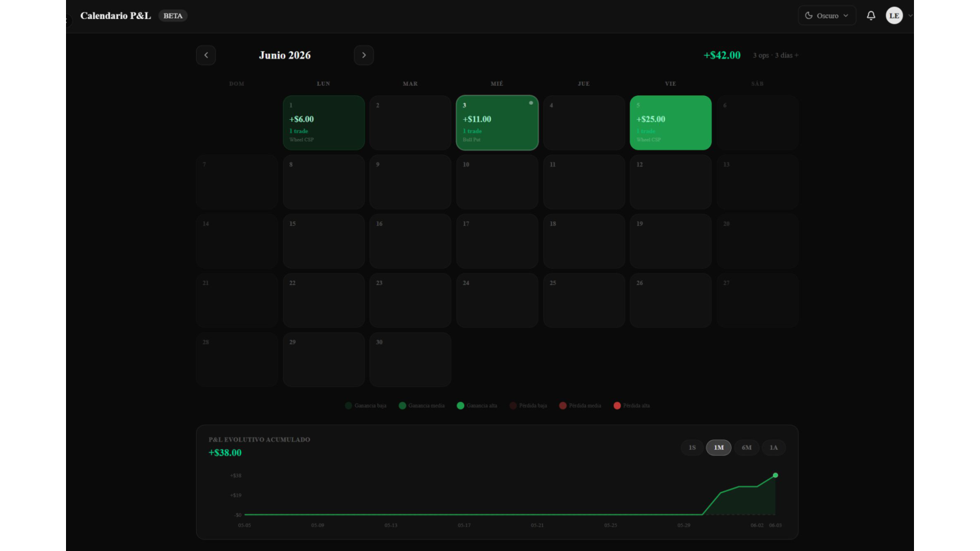This screenshot has width=980, height=551.
Task: Select the day 28 calendar cell
Action: pos(237,359)
